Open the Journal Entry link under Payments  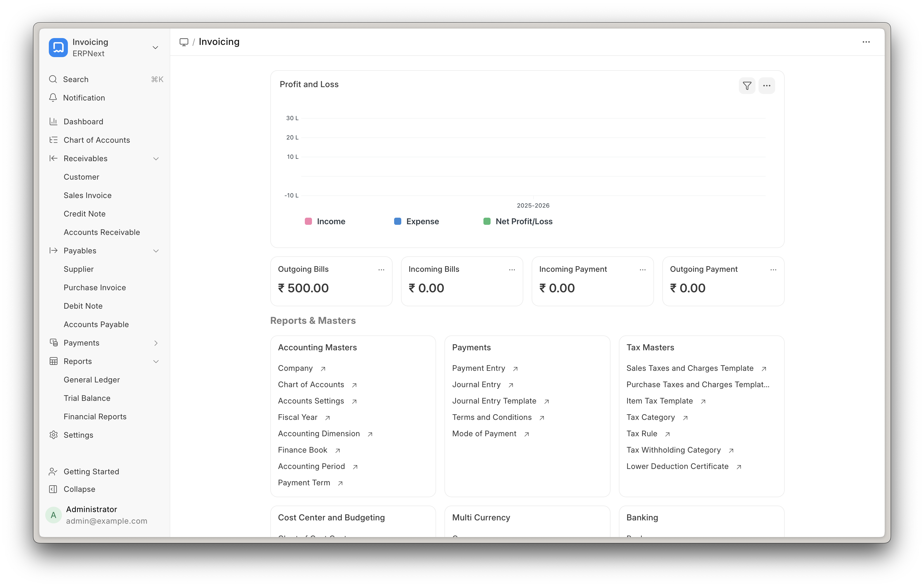coord(476,384)
